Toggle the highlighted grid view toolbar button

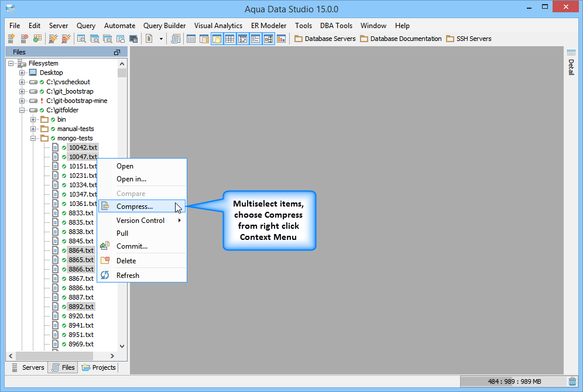(230, 39)
